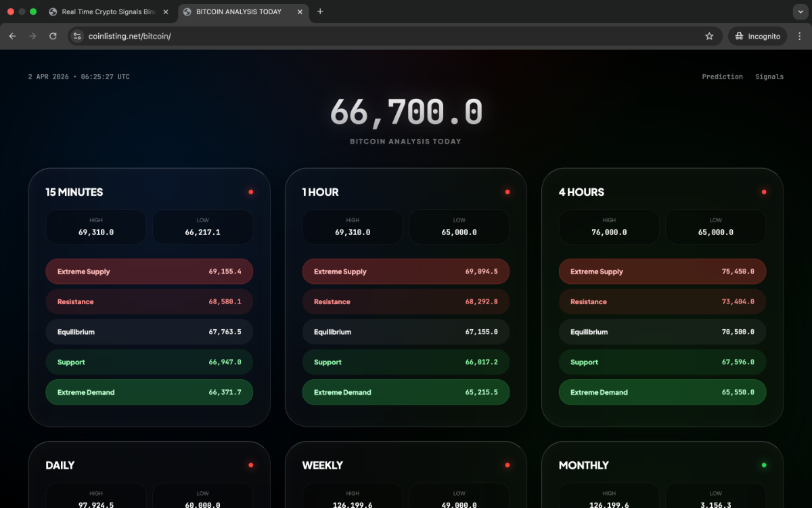This screenshot has width=812, height=508.
Task: Click 1 HOUR High value 69,310.0
Action: [353, 232]
